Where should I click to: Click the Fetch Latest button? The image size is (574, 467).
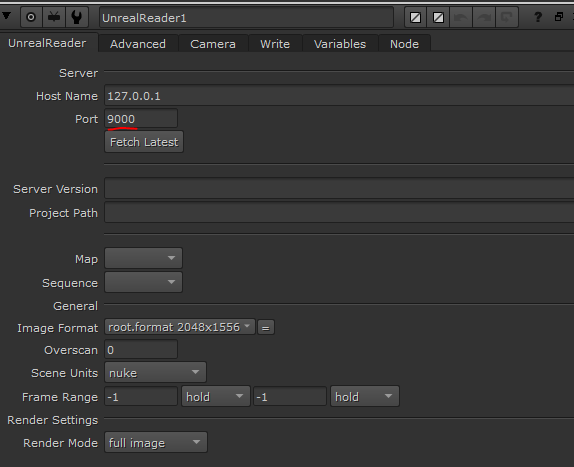(144, 142)
